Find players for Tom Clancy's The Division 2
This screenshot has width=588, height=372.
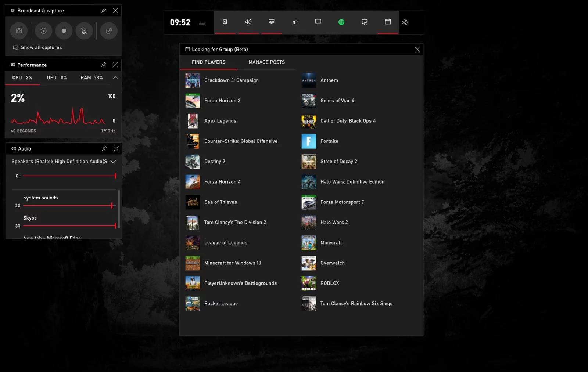pyautogui.click(x=226, y=223)
